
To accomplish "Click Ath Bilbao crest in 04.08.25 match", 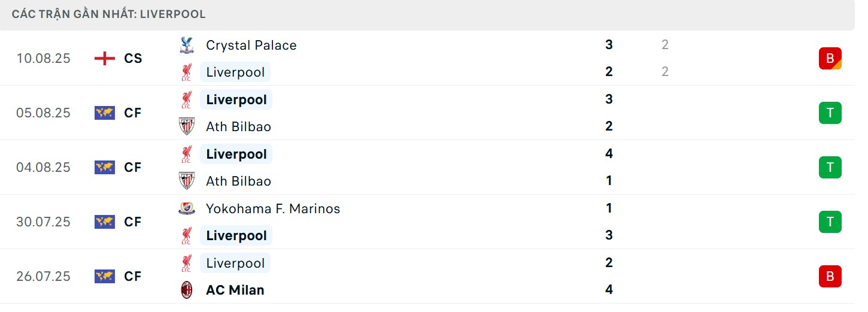I will [187, 181].
